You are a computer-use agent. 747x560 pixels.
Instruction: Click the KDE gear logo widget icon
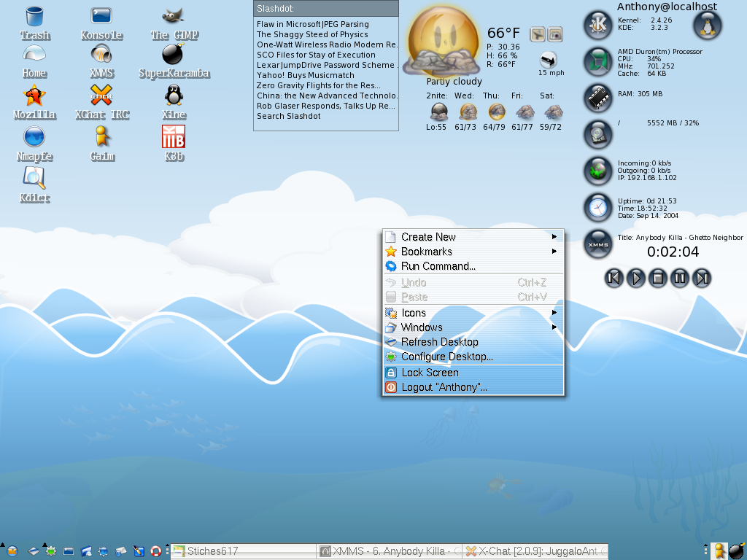pyautogui.click(x=598, y=25)
